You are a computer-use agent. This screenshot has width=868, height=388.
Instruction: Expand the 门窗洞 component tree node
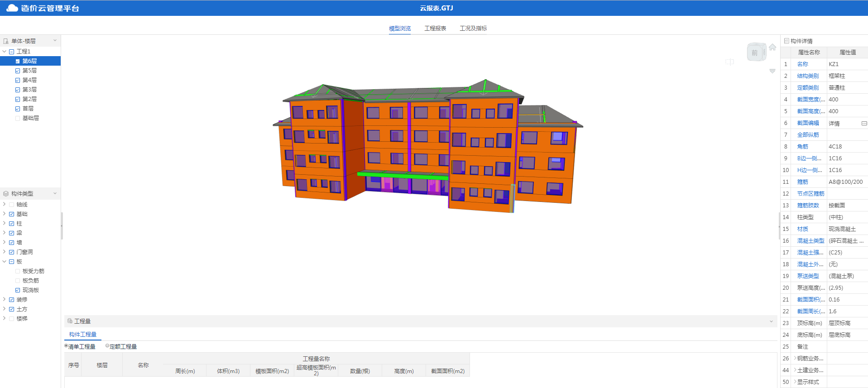click(5, 252)
